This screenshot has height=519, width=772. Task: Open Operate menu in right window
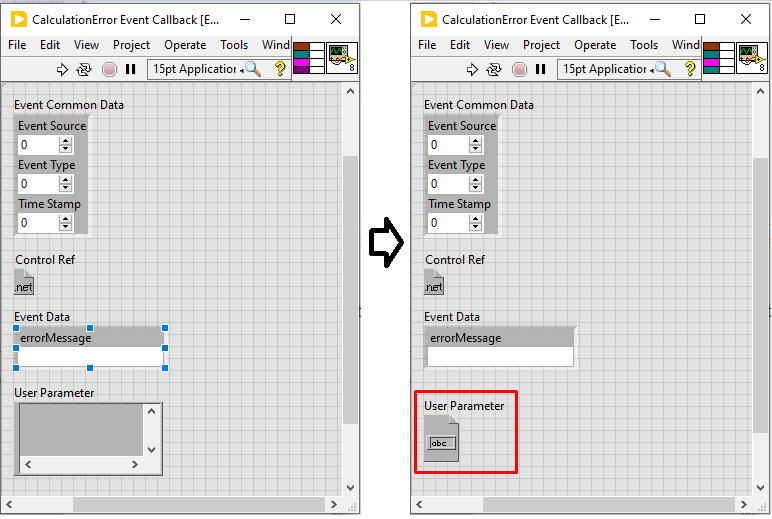click(x=595, y=45)
